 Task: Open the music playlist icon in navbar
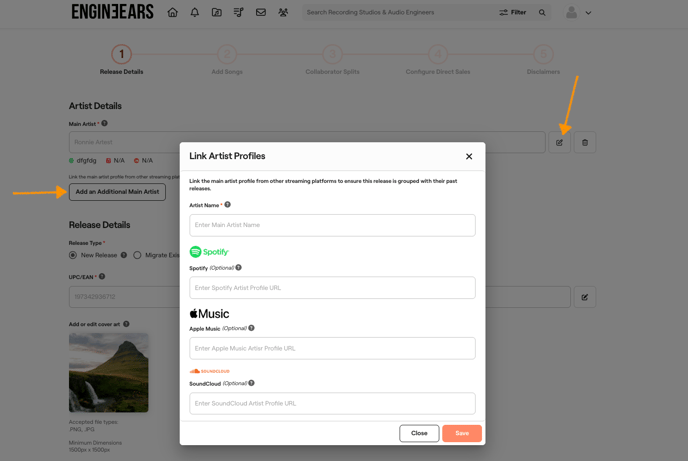pos(238,13)
